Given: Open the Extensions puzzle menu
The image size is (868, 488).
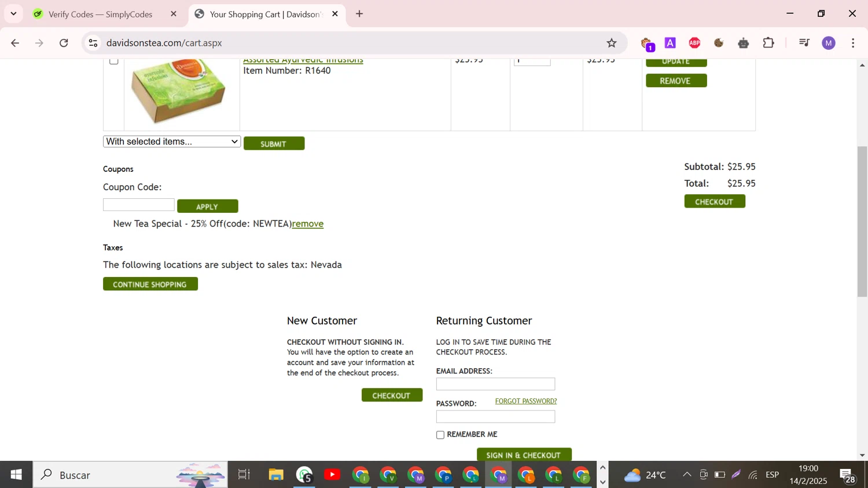Looking at the screenshot, I should (768, 43).
